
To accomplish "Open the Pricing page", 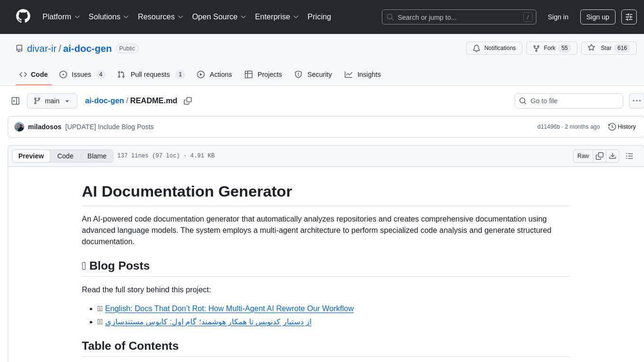I will point(319,17).
